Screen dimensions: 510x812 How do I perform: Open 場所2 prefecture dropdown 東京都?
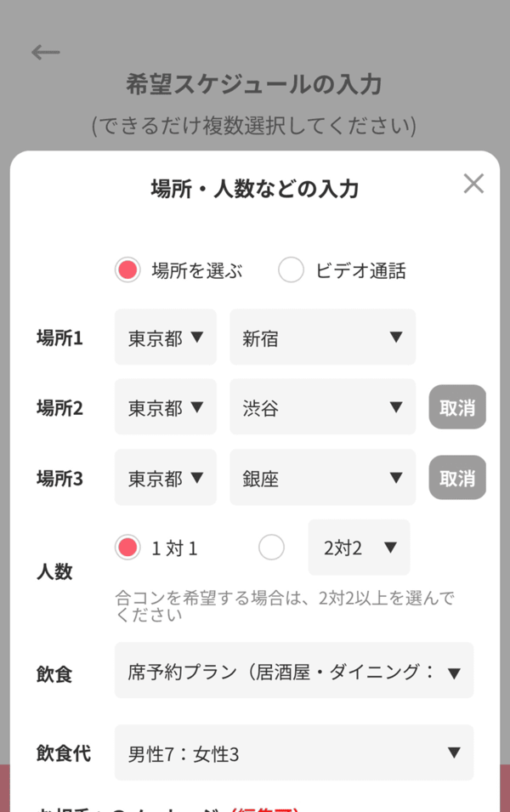click(166, 407)
